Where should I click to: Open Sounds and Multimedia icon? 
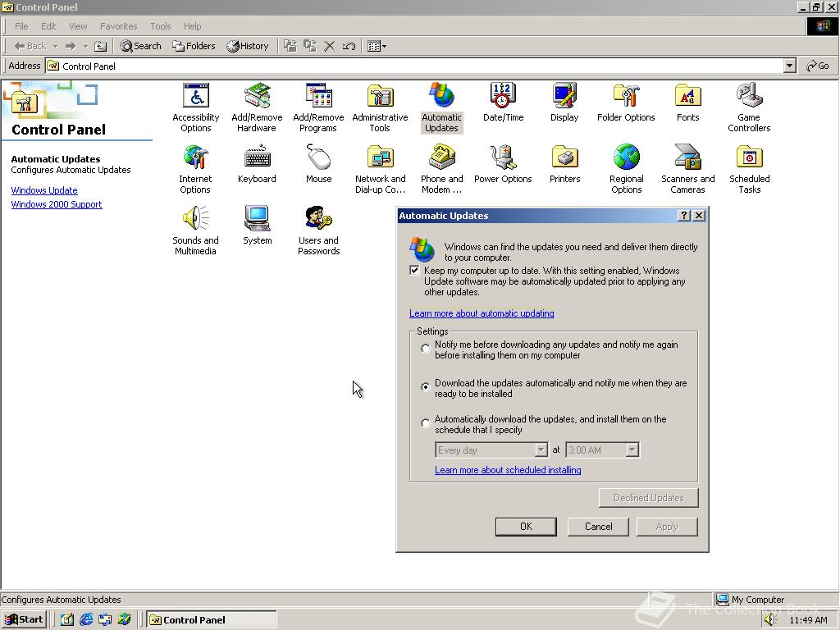coord(195,230)
